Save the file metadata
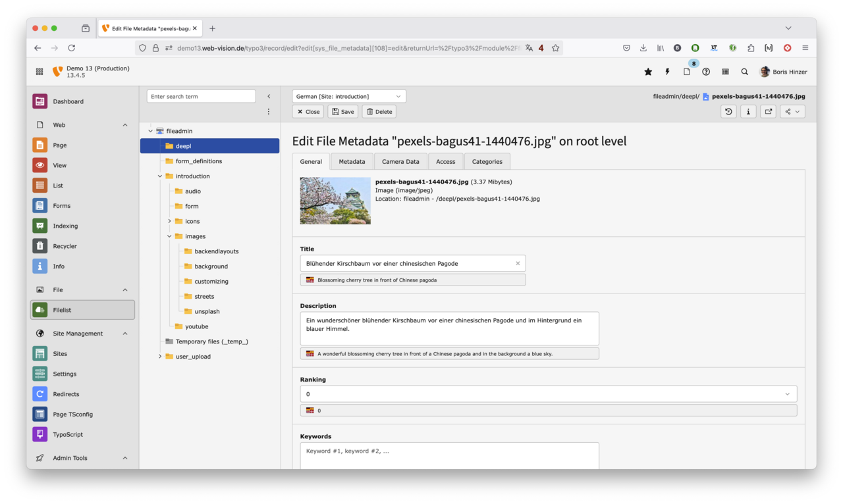The height and width of the screenshot is (504, 843). pyautogui.click(x=342, y=111)
